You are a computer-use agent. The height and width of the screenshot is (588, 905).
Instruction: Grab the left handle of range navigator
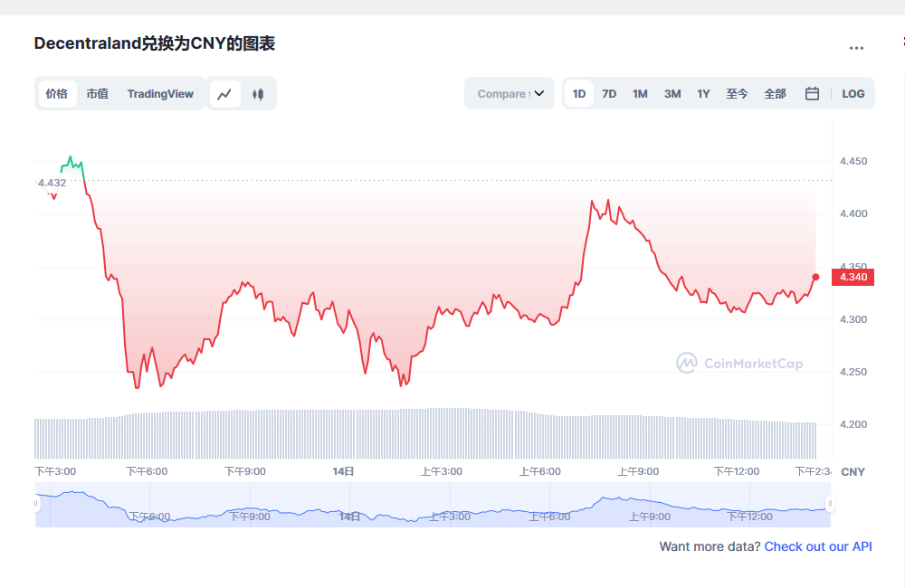click(x=36, y=503)
